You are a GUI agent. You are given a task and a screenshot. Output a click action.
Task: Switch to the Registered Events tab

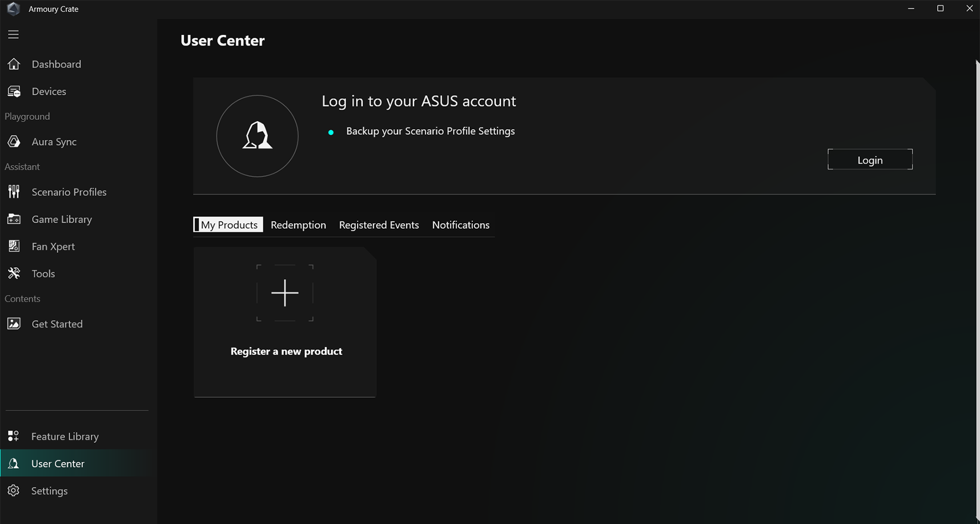tap(379, 225)
